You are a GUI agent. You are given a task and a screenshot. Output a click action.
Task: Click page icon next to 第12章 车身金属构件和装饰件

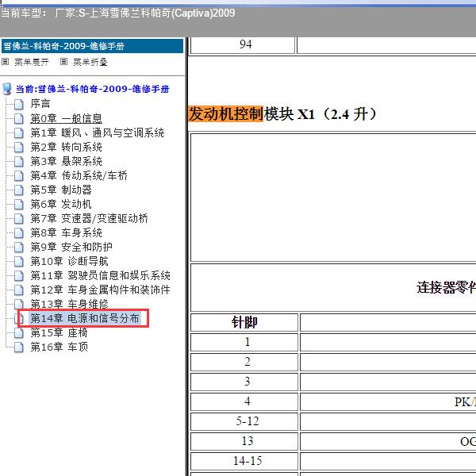coord(19,290)
